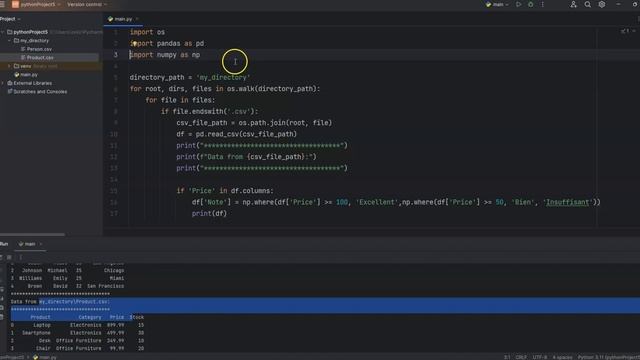
Task: Click the Laptop row in console output
Action: (x=78, y=325)
